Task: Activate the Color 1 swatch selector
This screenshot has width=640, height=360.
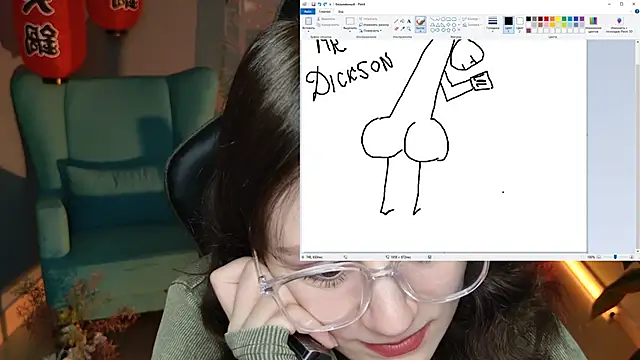Action: point(508,24)
